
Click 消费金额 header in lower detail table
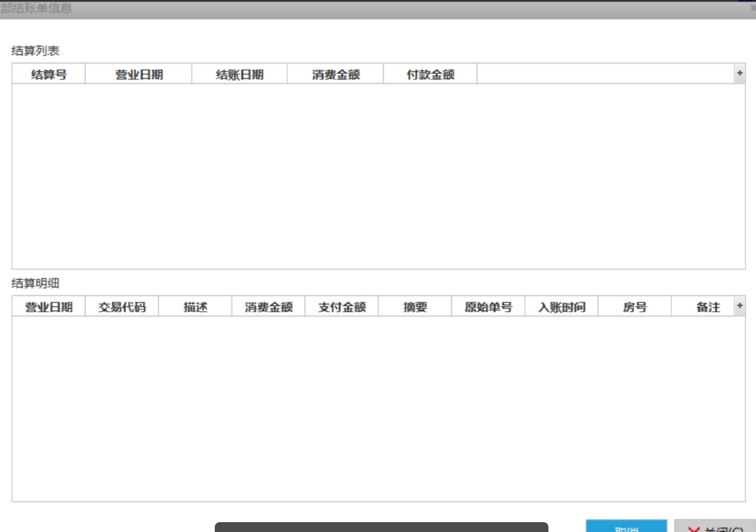point(269,307)
